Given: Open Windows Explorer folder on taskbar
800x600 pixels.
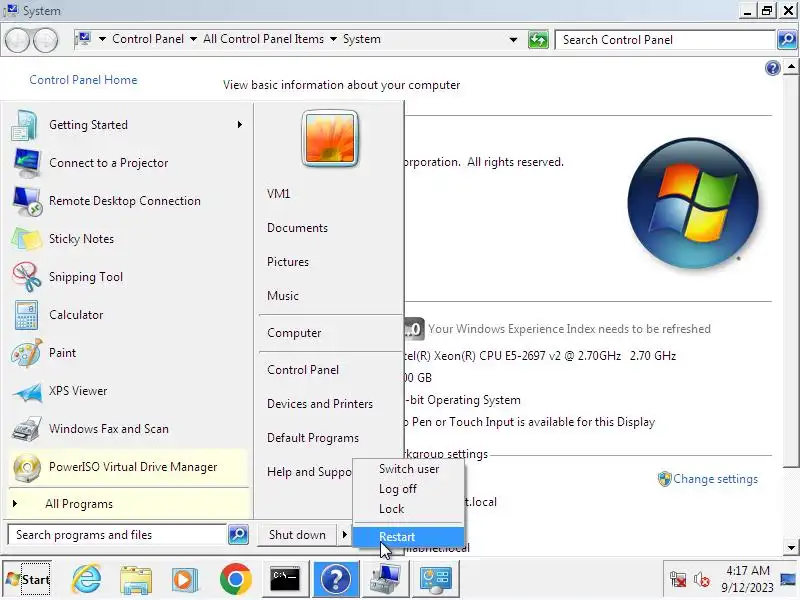Looking at the screenshot, I should tap(136, 579).
